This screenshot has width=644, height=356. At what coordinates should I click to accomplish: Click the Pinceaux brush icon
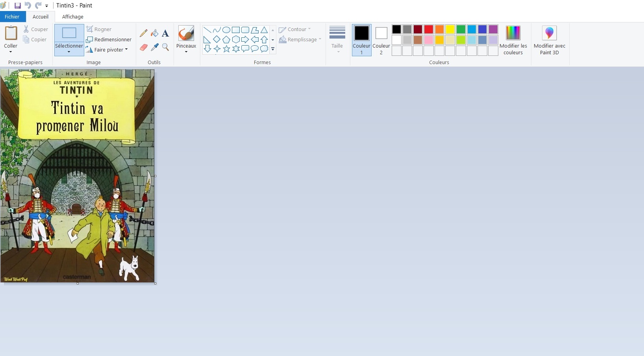point(186,33)
